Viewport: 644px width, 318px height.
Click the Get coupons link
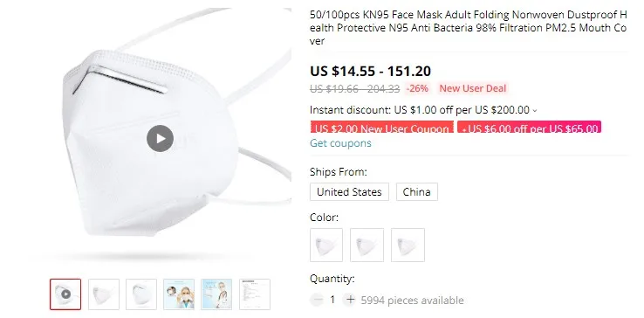tap(340, 143)
